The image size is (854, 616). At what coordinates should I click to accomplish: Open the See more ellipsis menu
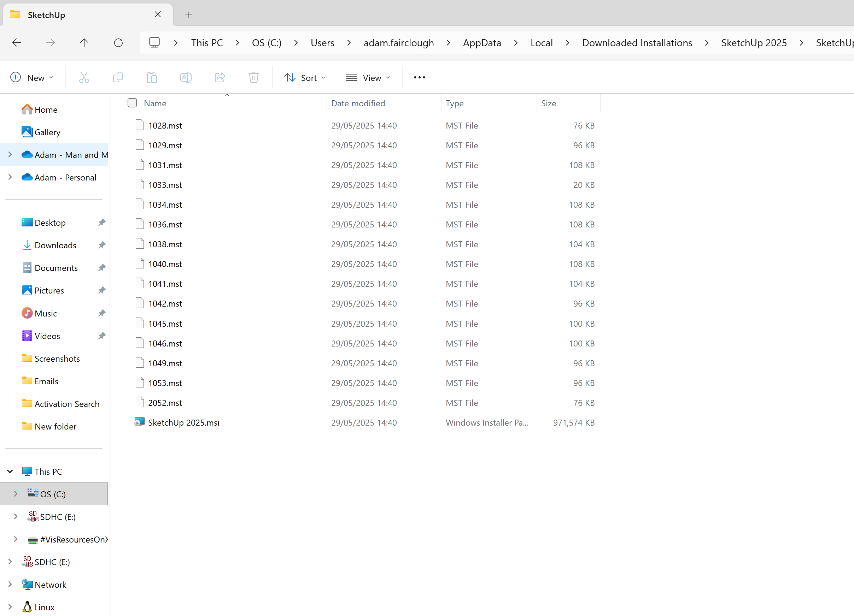click(x=419, y=77)
